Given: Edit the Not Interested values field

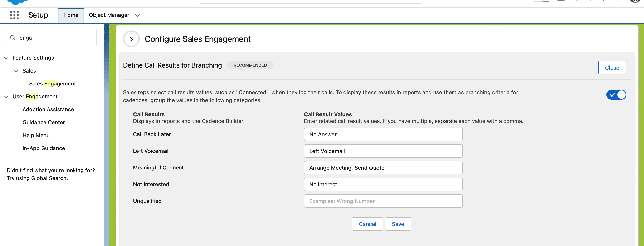Looking at the screenshot, I should click(x=383, y=184).
